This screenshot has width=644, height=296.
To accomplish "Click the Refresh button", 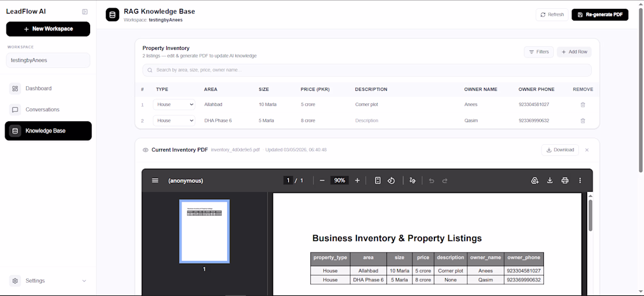I will [x=552, y=15].
